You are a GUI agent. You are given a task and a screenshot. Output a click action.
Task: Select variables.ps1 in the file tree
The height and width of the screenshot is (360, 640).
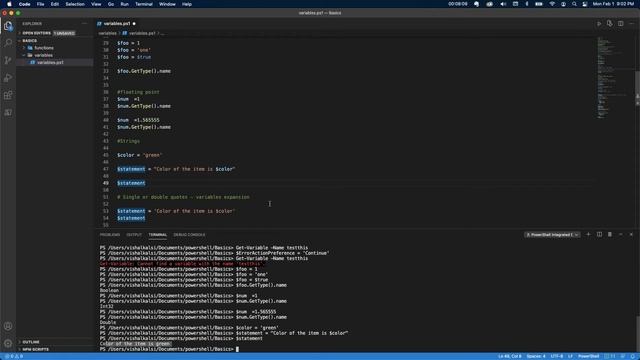[50, 62]
